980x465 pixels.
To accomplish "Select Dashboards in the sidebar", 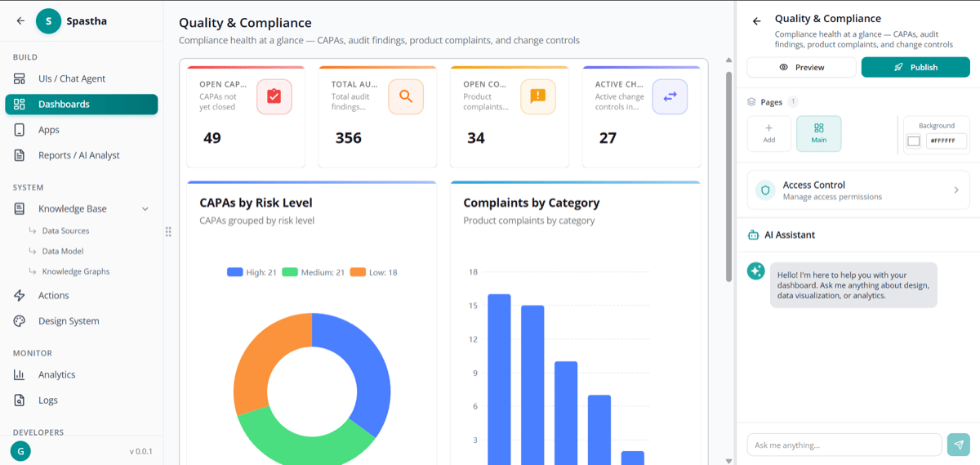I will click(x=81, y=104).
